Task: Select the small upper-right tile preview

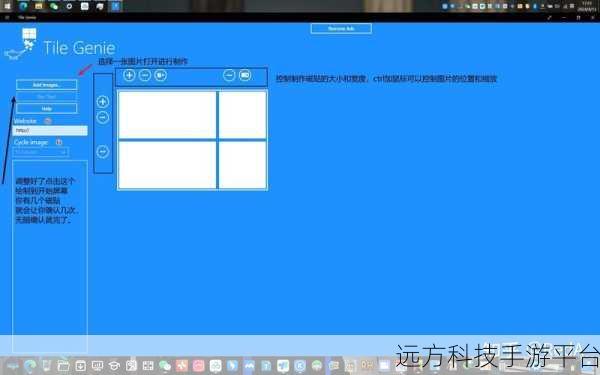Action: [243, 115]
